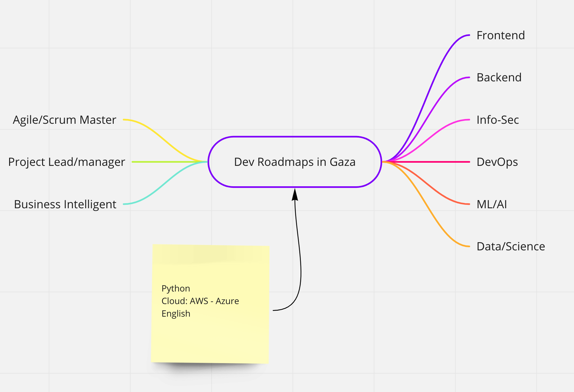Select the Info-Sec branch node
574x392 pixels.
(x=497, y=120)
